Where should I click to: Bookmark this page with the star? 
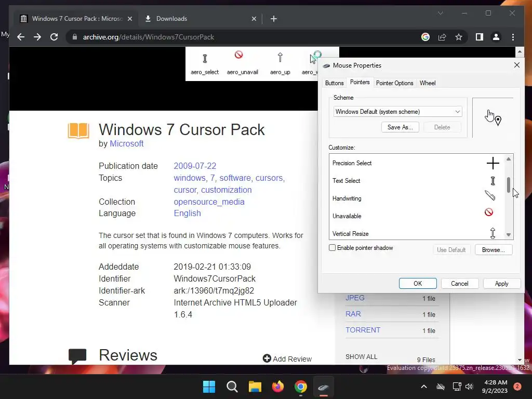(459, 37)
